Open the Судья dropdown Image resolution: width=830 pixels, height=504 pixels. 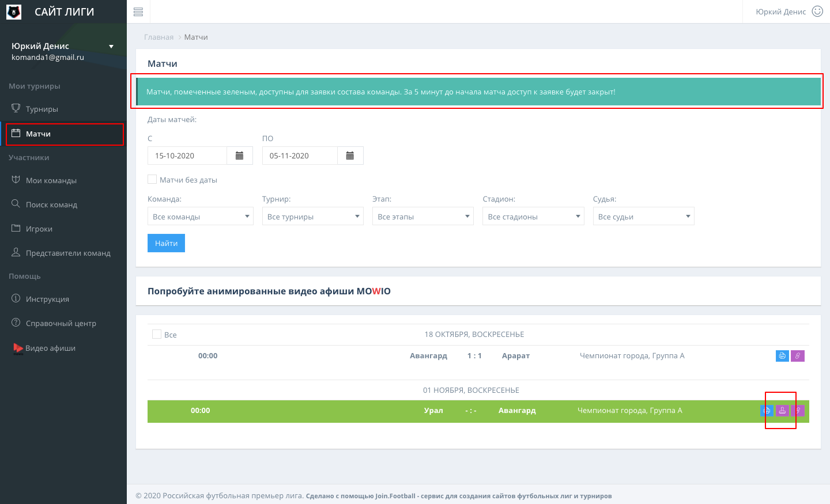(x=644, y=216)
